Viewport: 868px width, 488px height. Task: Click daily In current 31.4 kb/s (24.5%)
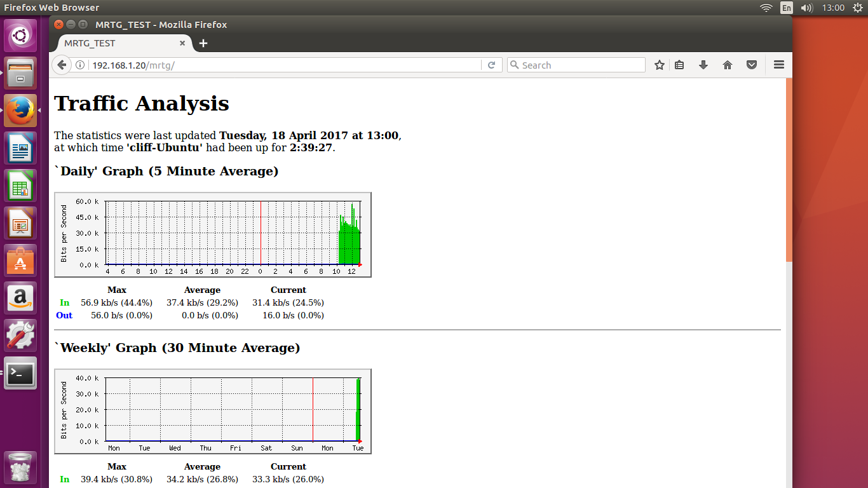(x=288, y=302)
